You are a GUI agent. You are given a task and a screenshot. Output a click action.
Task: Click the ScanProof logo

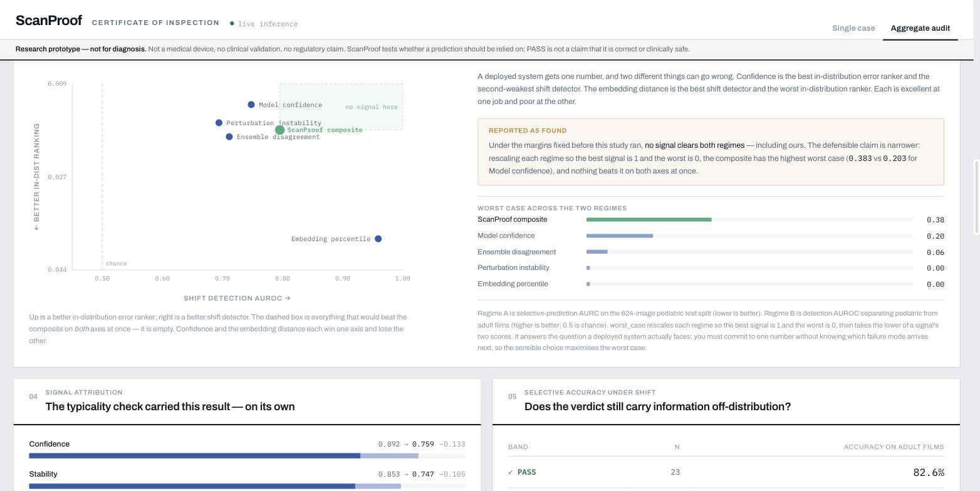point(49,21)
